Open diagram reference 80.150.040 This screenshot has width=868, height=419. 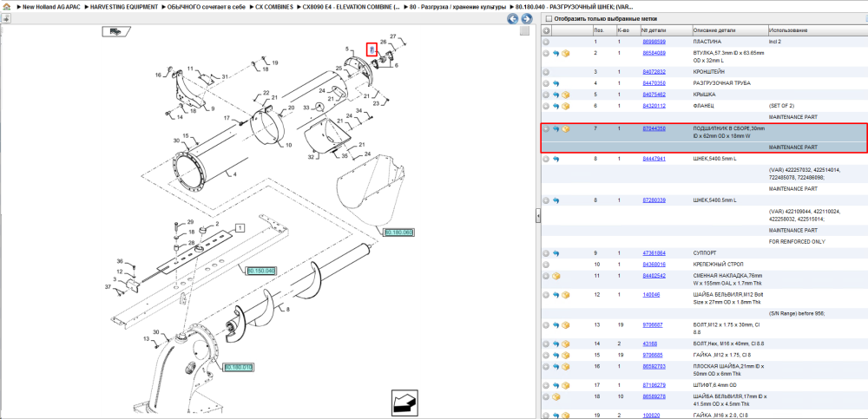tap(260, 271)
